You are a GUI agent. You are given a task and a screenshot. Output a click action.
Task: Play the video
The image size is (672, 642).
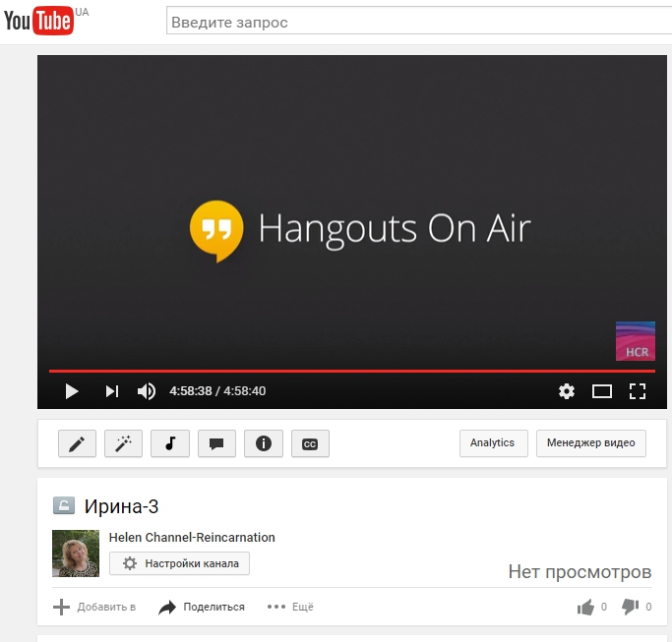(x=71, y=391)
